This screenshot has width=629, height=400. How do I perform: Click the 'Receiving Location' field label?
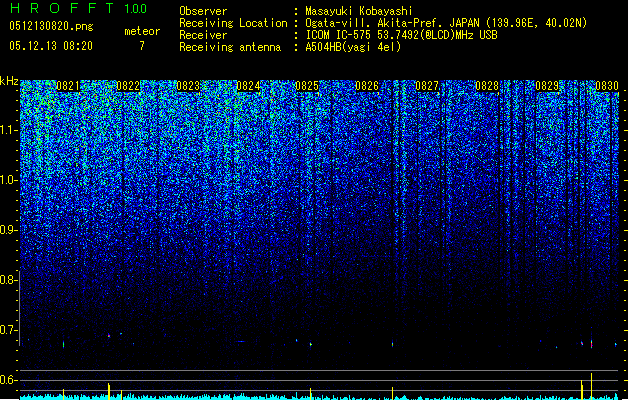pyautogui.click(x=233, y=23)
